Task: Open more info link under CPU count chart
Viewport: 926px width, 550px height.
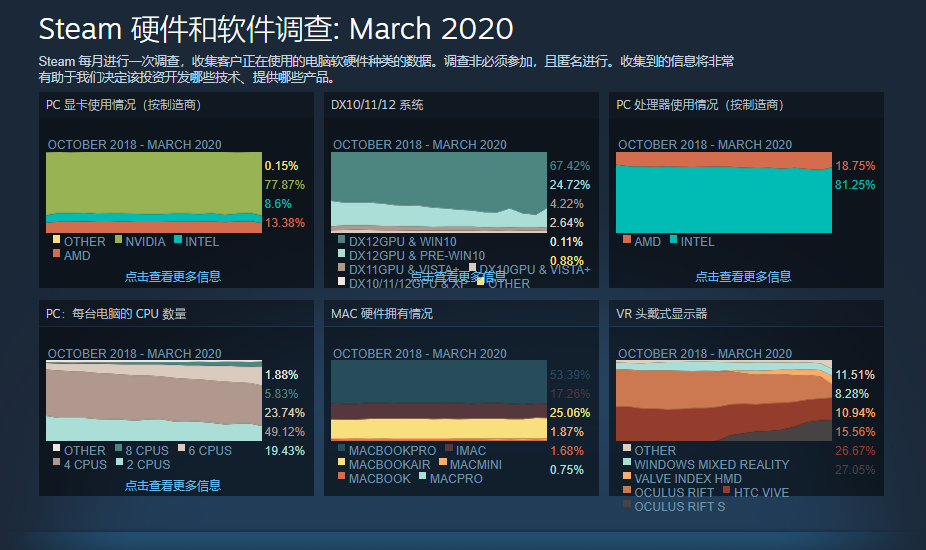Action: tap(173, 485)
